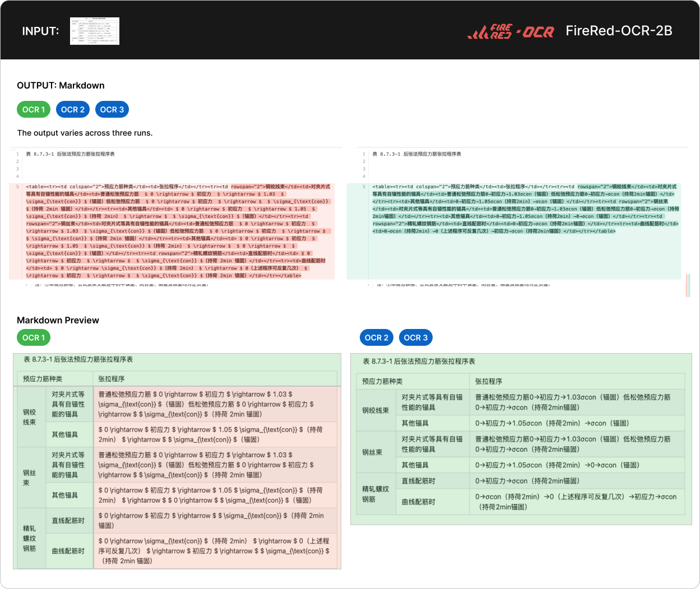This screenshot has height=589, width=700.
Task: Click line number 5 in left code pane
Action: coord(17,187)
